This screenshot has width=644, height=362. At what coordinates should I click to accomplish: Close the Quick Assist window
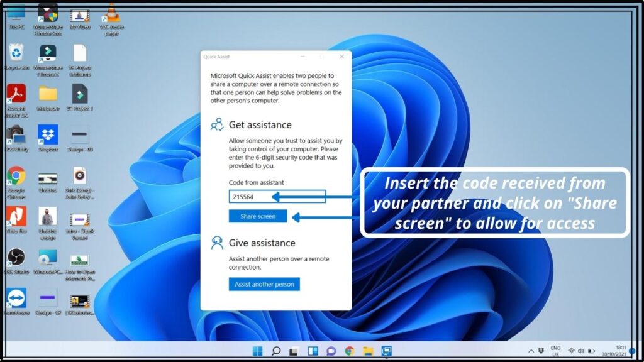[341, 57]
